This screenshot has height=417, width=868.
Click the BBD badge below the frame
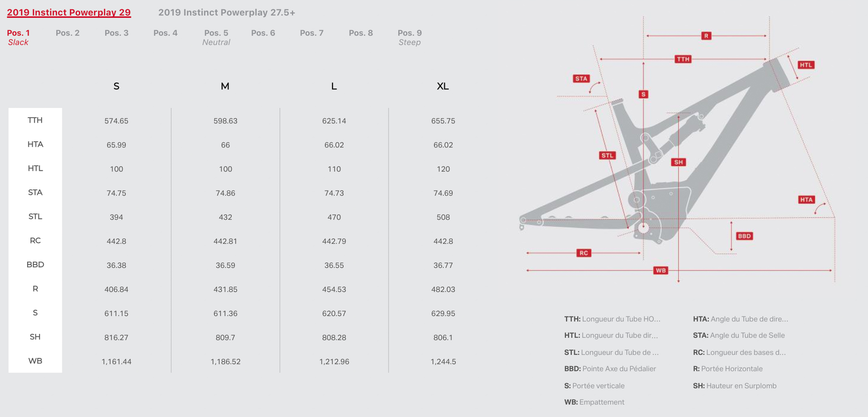coord(744,236)
